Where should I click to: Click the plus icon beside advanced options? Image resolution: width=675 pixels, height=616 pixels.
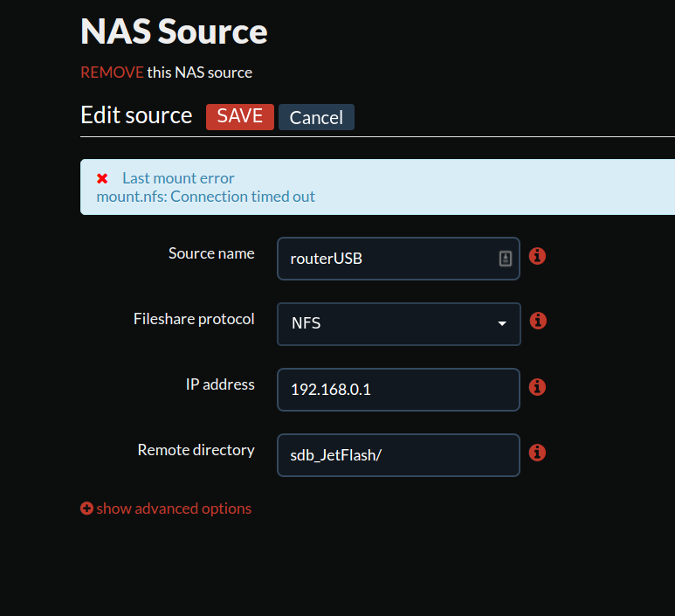tap(86, 509)
